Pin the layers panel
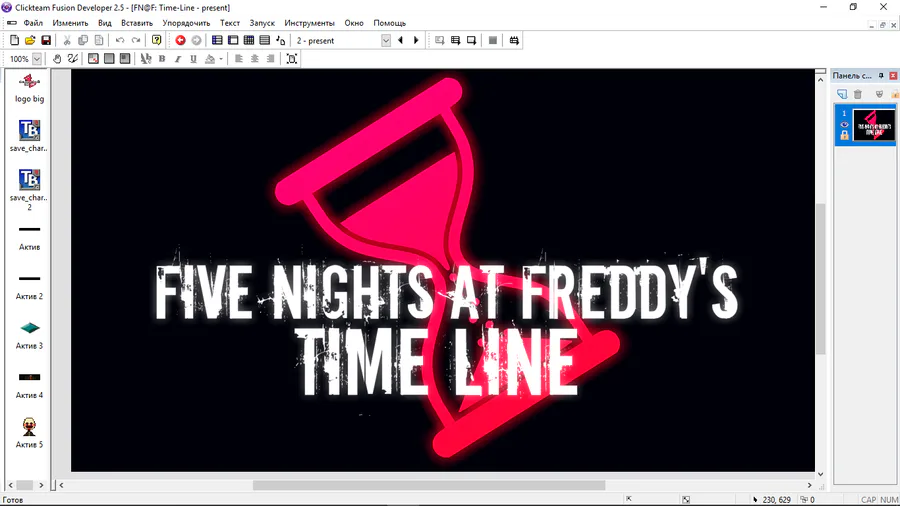The image size is (900, 506). [881, 76]
